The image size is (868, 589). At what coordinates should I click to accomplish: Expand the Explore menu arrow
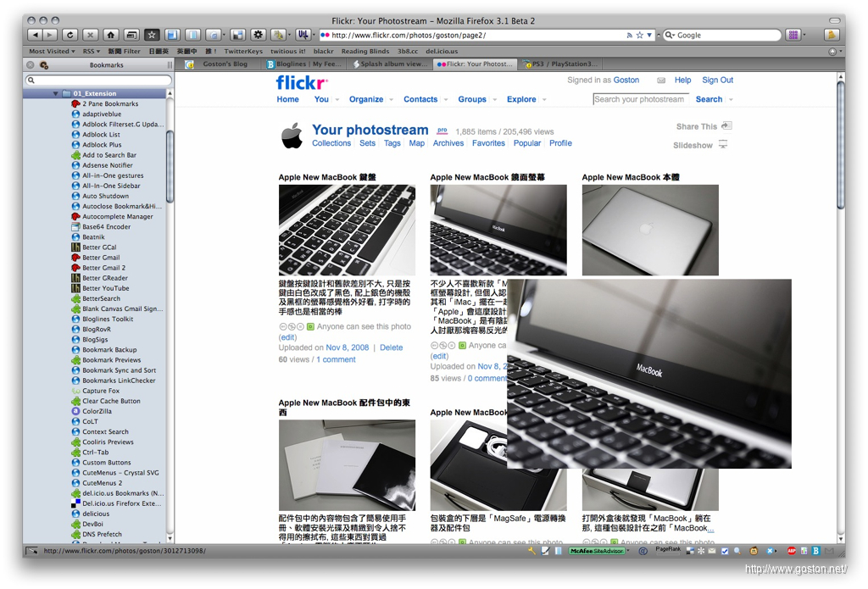pos(544,100)
